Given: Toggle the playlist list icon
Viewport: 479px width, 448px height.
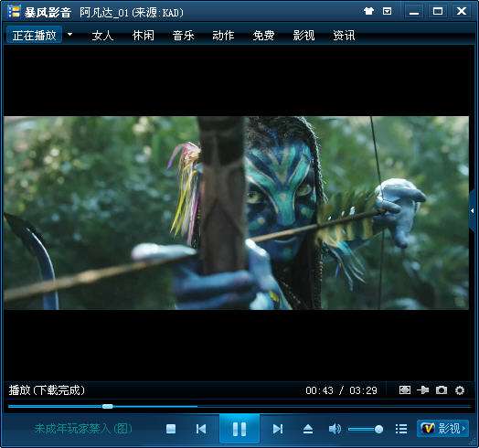Looking at the screenshot, I should (401, 429).
